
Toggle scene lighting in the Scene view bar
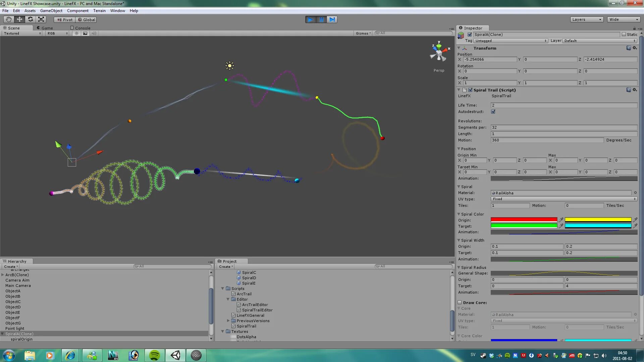[76, 33]
